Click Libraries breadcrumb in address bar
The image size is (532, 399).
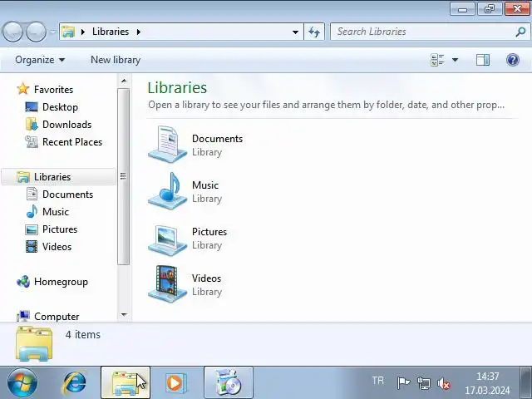click(111, 32)
